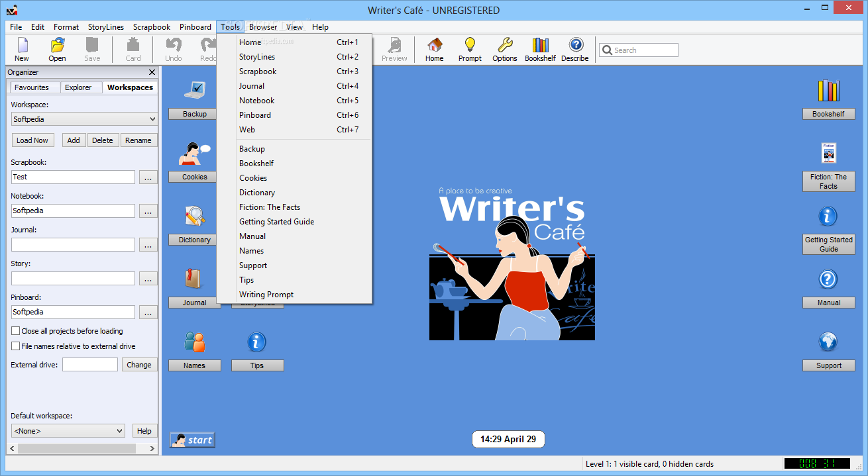Click the Save toolbar icon

tap(92, 50)
